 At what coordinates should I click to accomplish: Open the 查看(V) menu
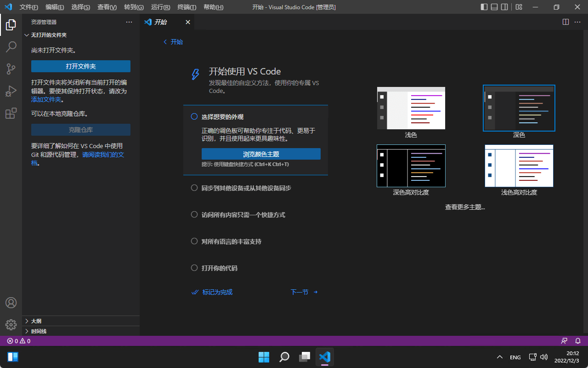107,7
